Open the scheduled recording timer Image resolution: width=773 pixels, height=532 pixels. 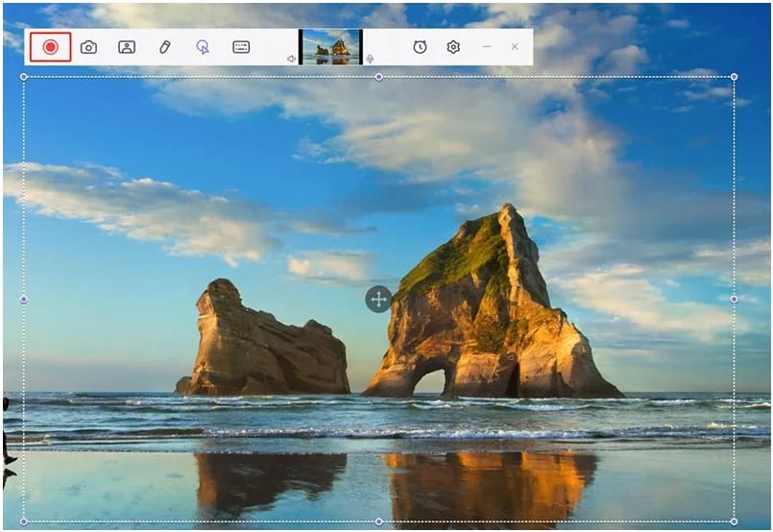coord(420,46)
